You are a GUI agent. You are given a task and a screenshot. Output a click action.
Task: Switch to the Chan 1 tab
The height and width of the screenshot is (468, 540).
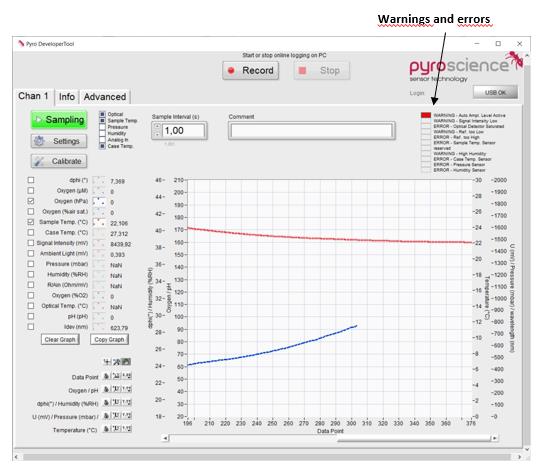[33, 96]
